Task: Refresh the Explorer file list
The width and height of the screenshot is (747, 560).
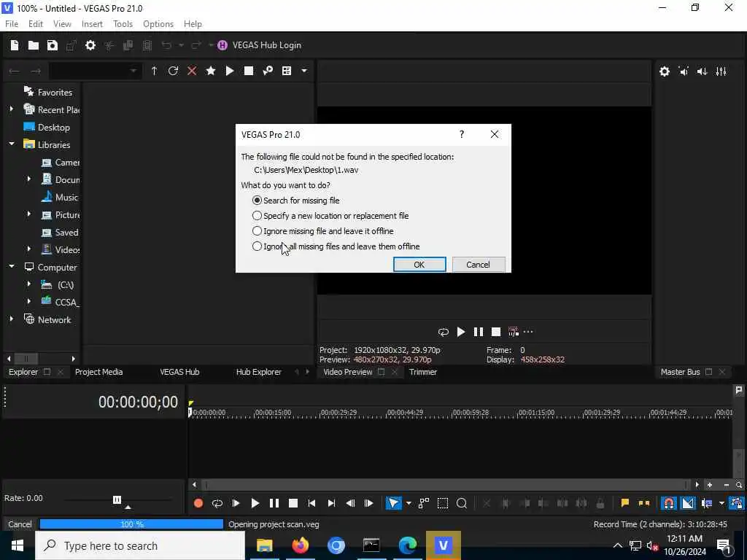Action: 173,71
